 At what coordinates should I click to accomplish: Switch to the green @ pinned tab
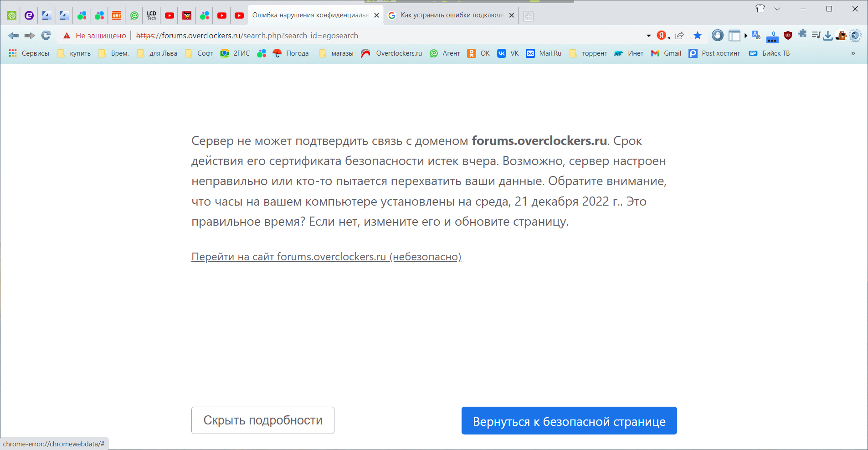[134, 16]
